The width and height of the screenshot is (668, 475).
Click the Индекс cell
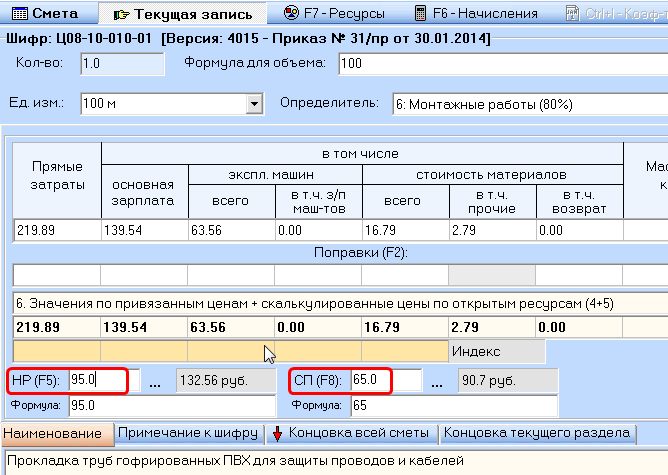coord(497,351)
